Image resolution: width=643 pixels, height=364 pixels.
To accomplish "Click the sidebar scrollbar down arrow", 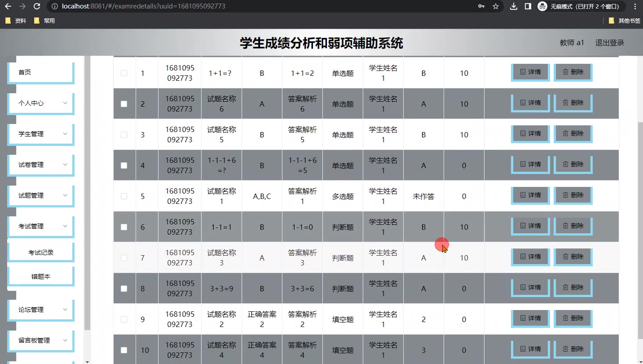I will pyautogui.click(x=87, y=361).
